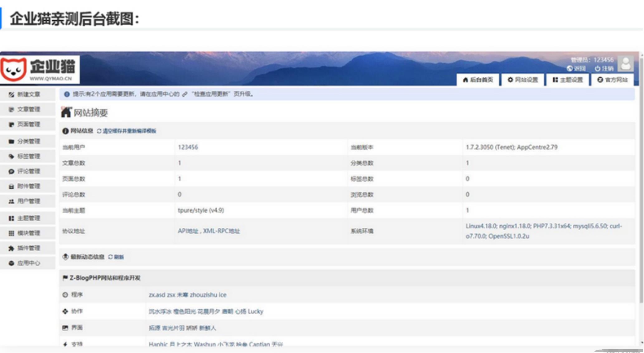
Task: Open the XML-RPC地址 link
Action: click(222, 231)
